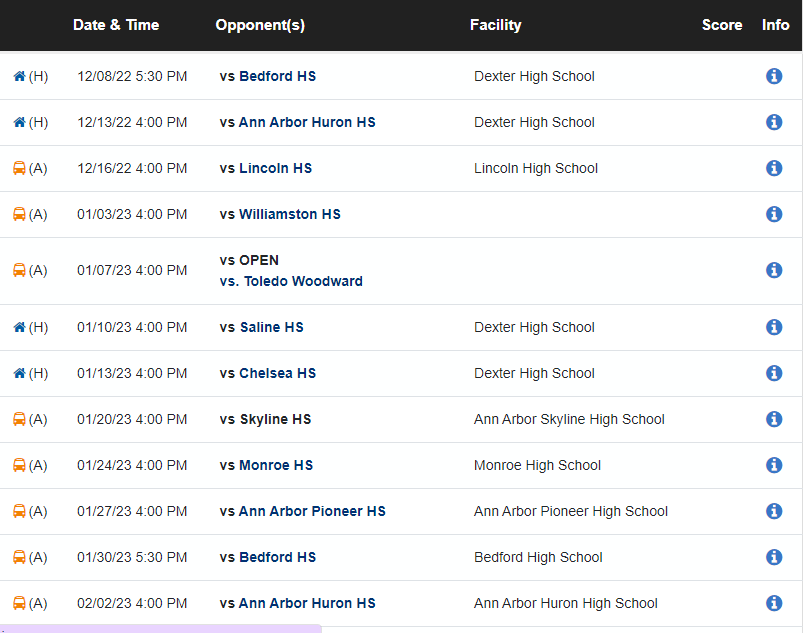The image size is (806, 633).
Task: Click the Facility column header
Action: (496, 25)
